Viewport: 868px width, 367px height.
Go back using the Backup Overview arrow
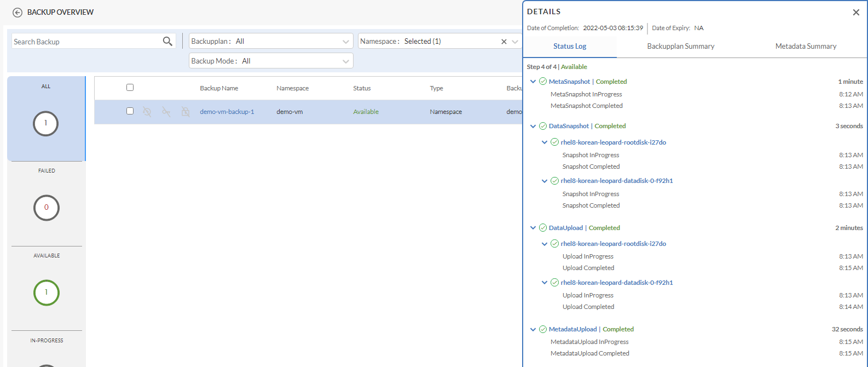[x=18, y=12]
